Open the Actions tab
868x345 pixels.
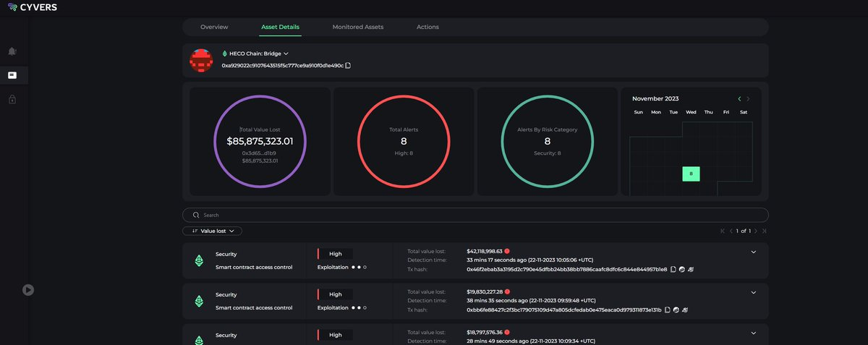[x=427, y=27]
